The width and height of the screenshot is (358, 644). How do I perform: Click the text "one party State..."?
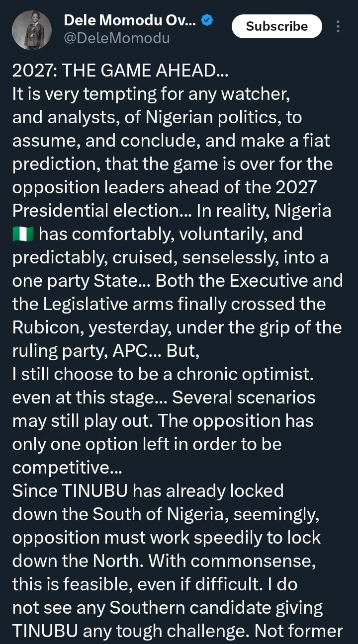[81, 281]
